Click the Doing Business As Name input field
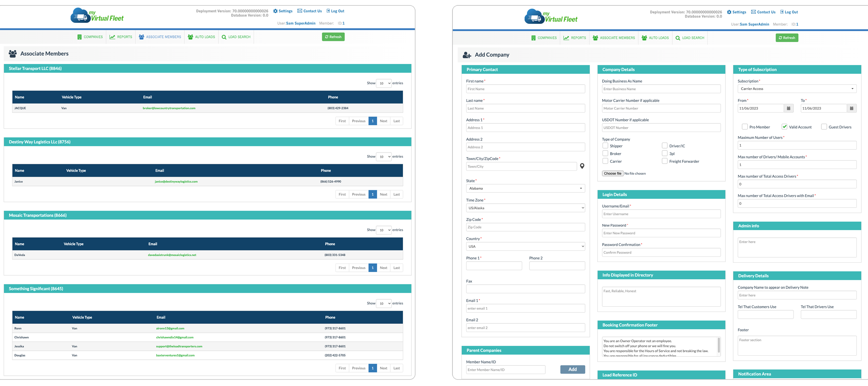 coord(661,89)
